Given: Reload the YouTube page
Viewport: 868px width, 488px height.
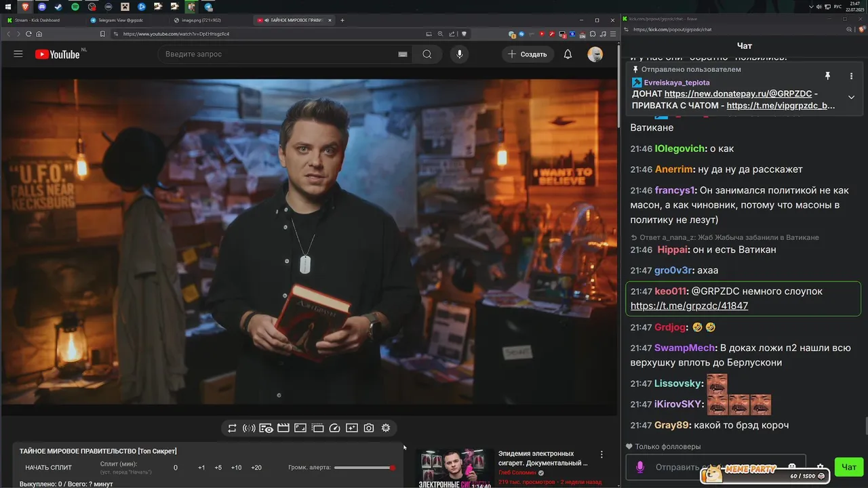Looking at the screenshot, I should point(28,34).
